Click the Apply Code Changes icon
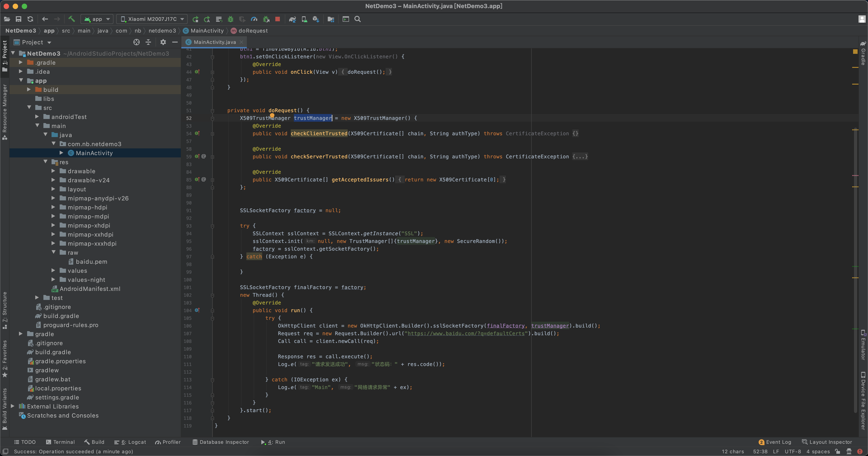 [x=219, y=19]
